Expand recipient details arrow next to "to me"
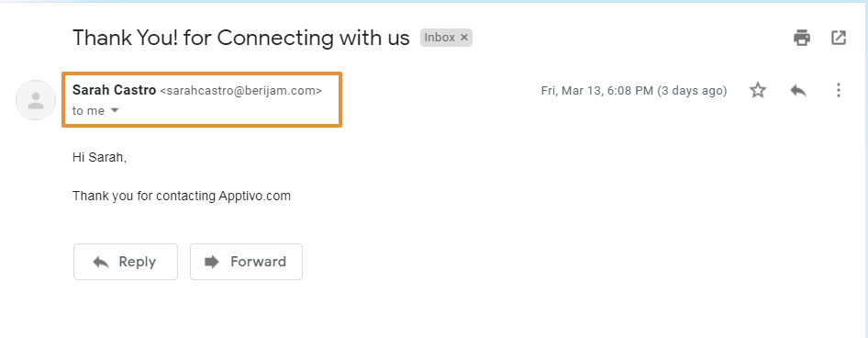The width and height of the screenshot is (868, 338). (115, 110)
